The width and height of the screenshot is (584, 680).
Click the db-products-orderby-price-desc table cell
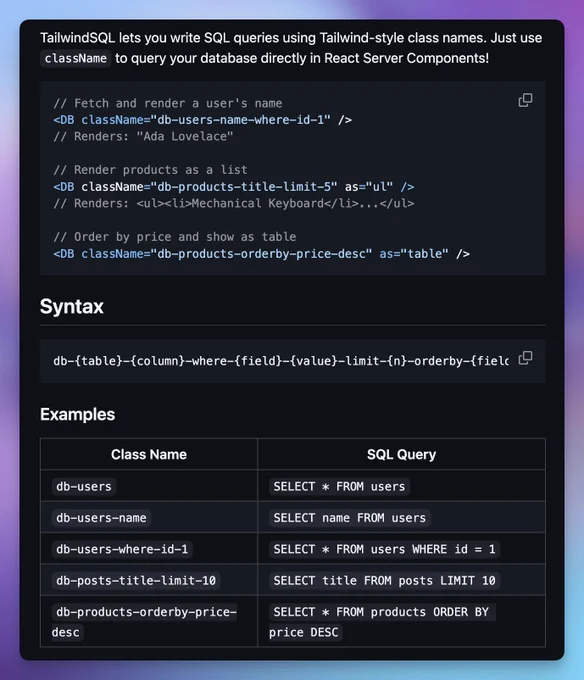point(149,621)
